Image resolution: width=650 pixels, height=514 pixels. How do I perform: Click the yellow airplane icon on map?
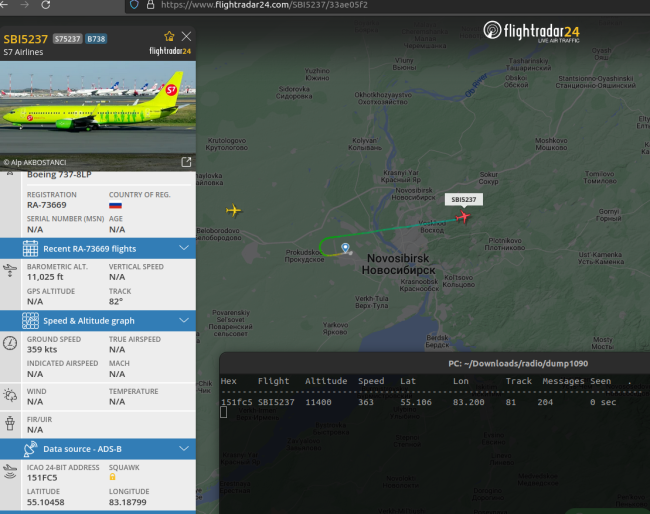coord(234,210)
